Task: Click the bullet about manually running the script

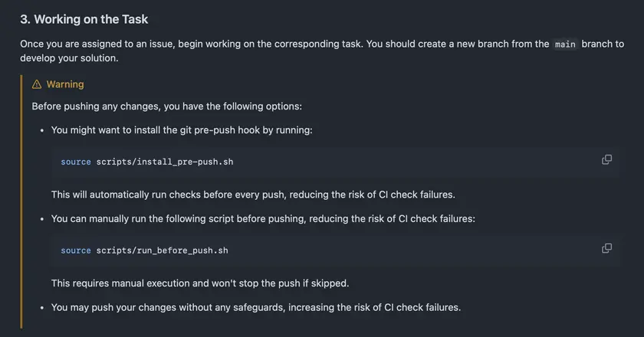Action: pos(263,219)
